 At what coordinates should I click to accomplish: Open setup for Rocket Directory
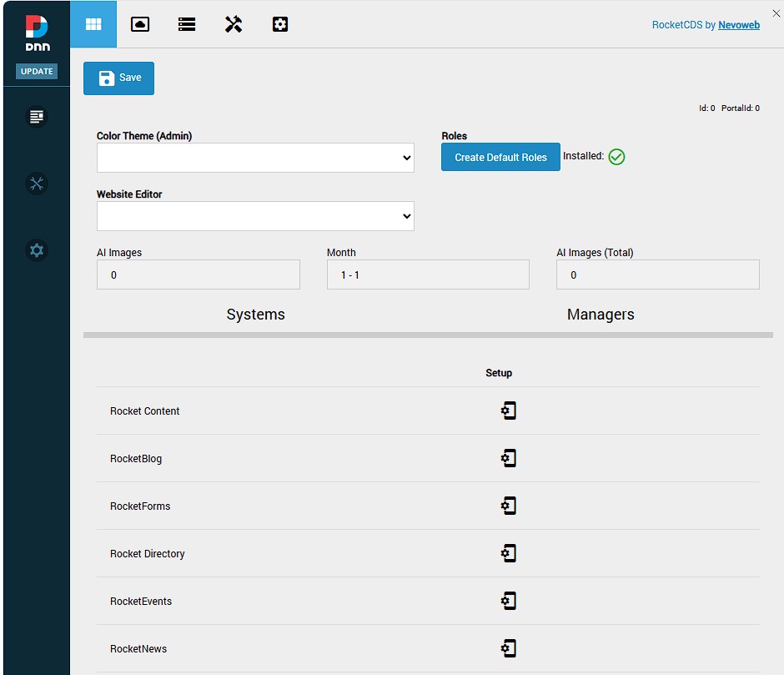[509, 553]
